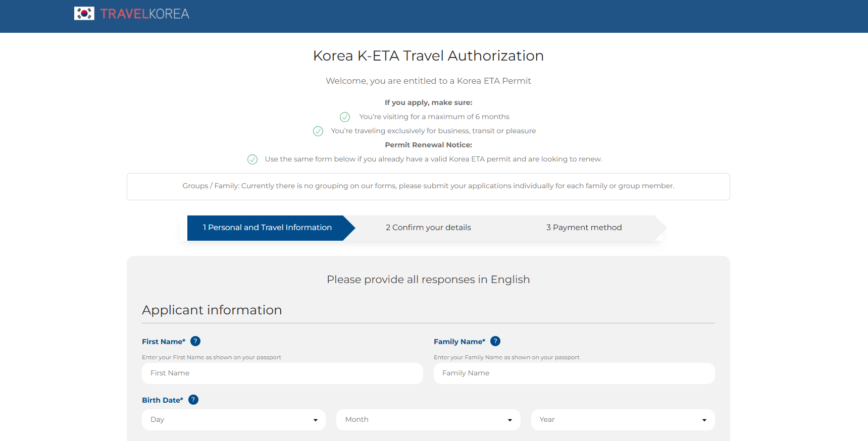
Task: Expand the Year dropdown
Action: 622,419
